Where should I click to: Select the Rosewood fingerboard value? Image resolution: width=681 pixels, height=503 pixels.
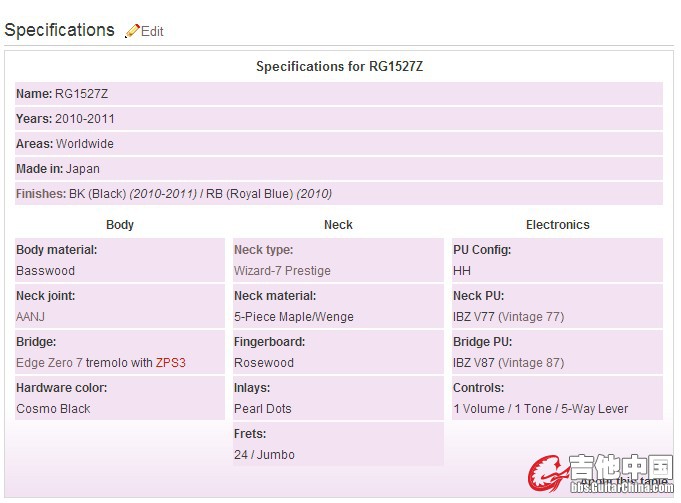pos(264,363)
